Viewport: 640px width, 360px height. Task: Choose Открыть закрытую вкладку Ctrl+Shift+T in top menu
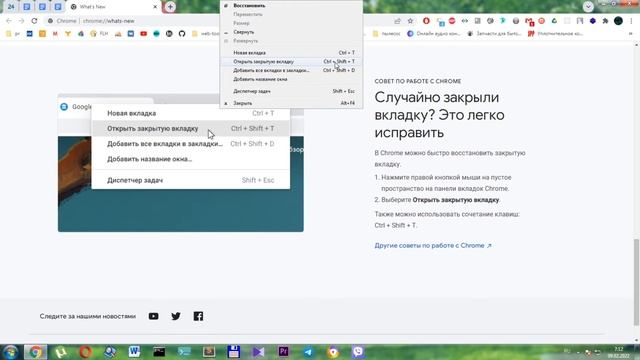point(291,62)
